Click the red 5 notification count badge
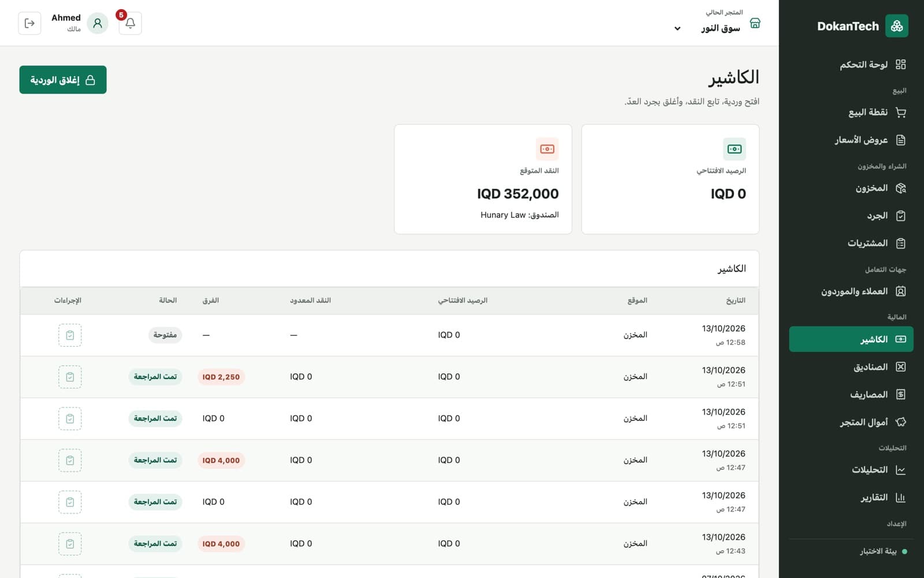The image size is (924, 578). point(121,15)
